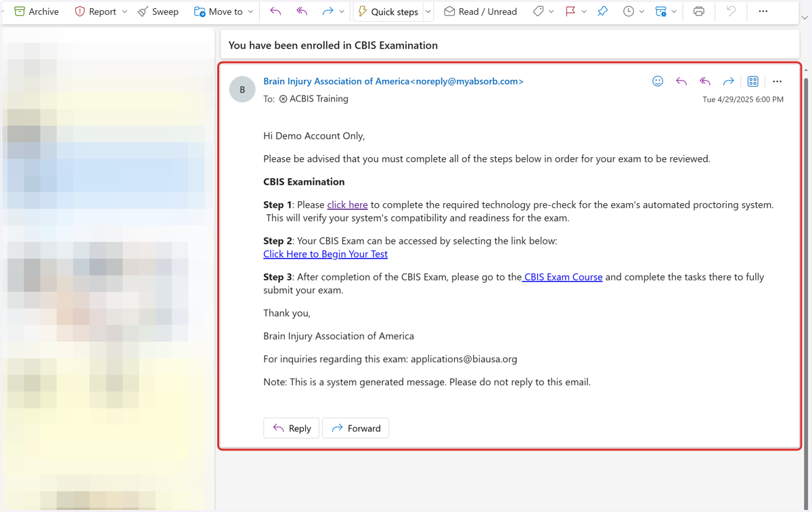Click the Forward button below the message
This screenshot has width=812, height=512.
(356, 428)
